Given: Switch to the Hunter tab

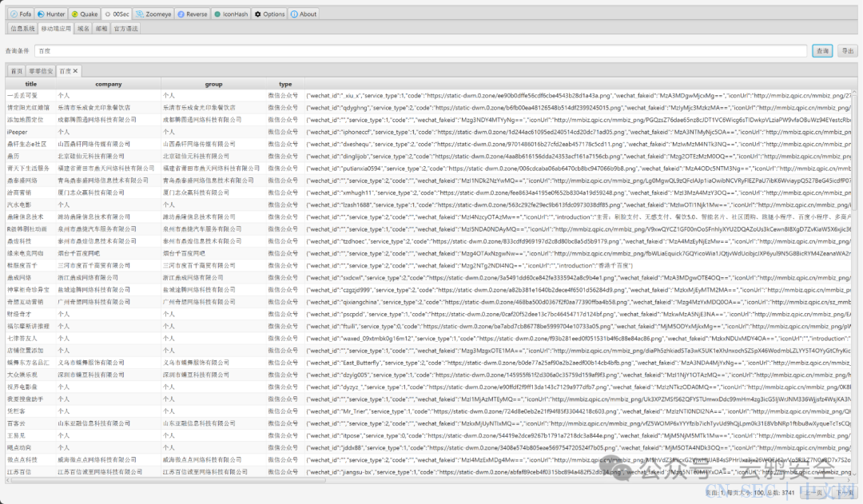Looking at the screenshot, I should 51,14.
